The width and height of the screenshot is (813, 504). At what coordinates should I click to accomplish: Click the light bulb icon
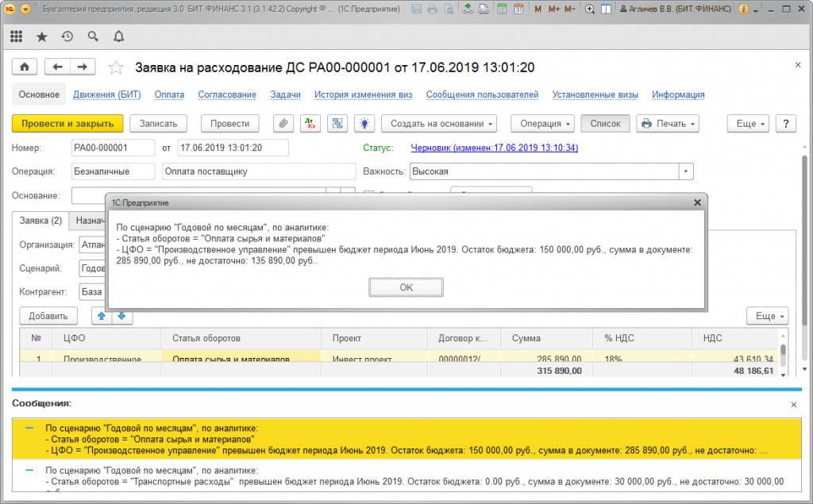[364, 124]
